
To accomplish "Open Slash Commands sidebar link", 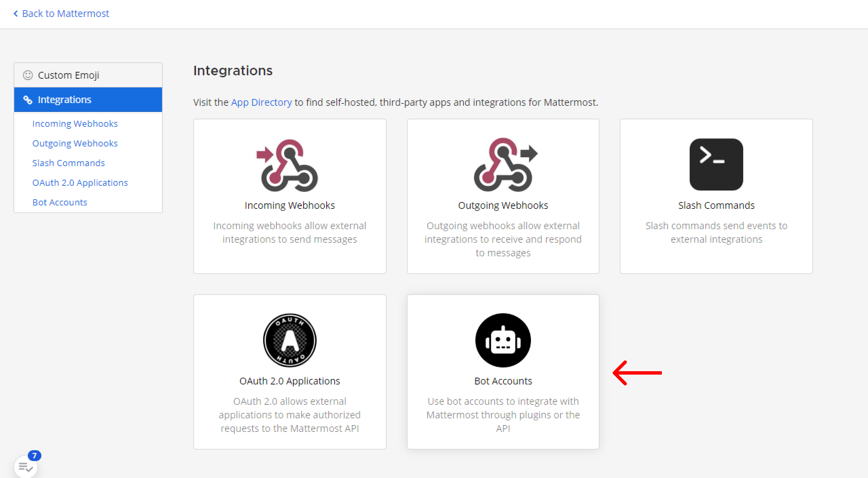I will coord(68,163).
